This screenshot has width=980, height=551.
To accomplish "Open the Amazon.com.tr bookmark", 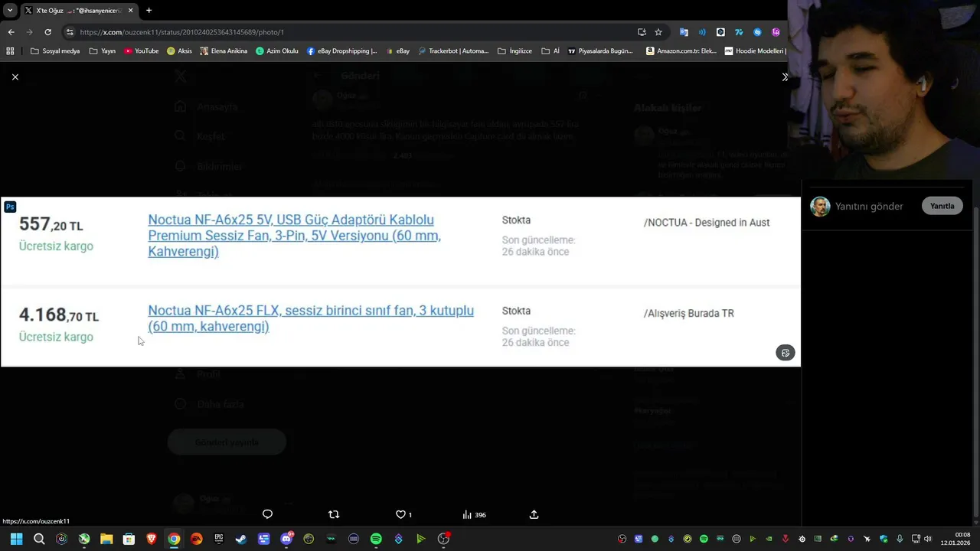I will [x=681, y=51].
